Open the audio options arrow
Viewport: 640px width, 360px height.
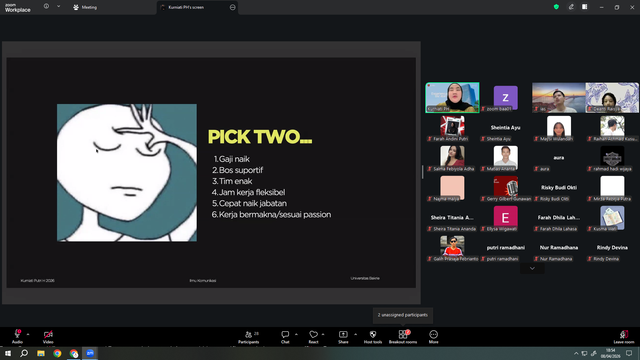(x=28, y=334)
